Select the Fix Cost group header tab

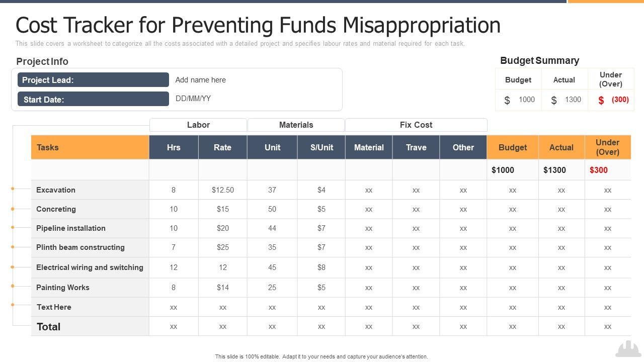416,125
